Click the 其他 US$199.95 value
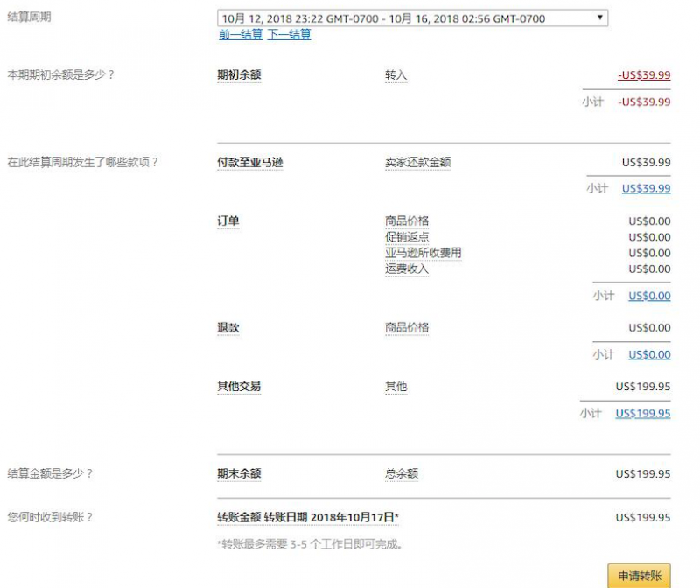The image size is (700, 588). [x=643, y=387]
